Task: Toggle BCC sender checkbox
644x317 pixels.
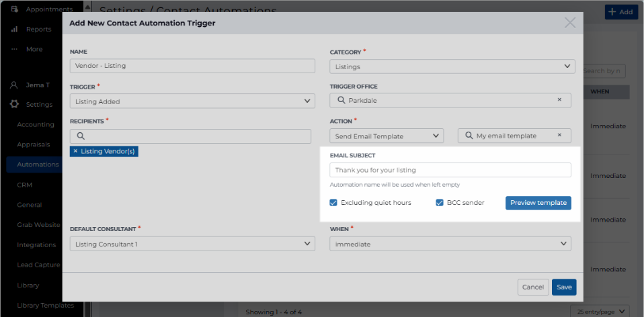Action: coord(440,203)
